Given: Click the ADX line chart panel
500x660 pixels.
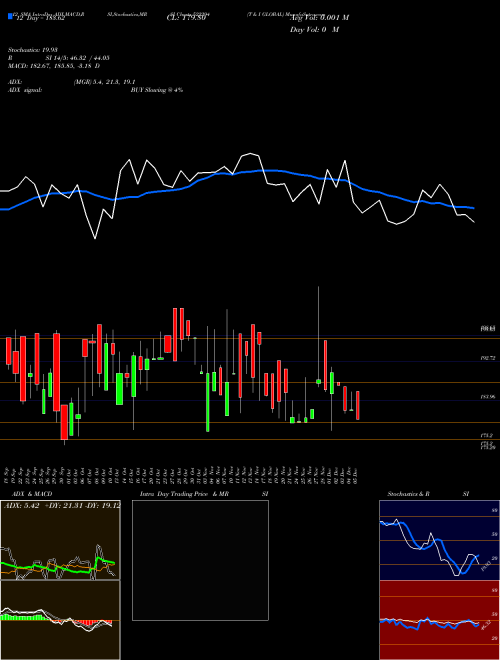Looking at the screenshot, I should (x=60, y=540).
